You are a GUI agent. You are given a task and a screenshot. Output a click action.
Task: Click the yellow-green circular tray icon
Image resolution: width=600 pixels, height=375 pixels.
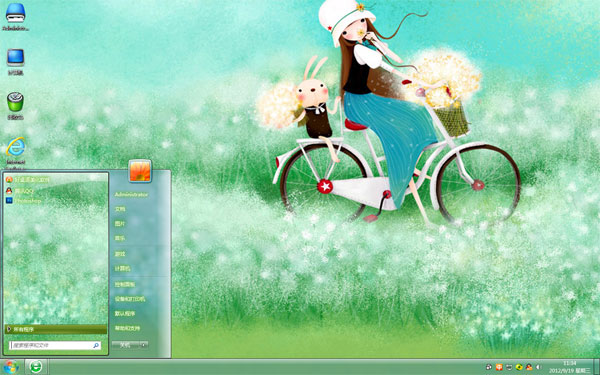[x=519, y=367]
